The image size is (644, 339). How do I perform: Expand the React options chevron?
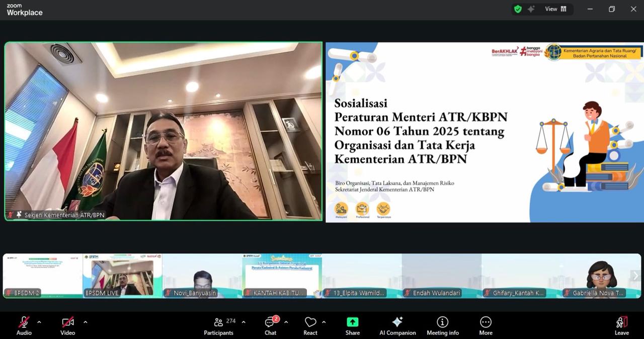coord(324,322)
